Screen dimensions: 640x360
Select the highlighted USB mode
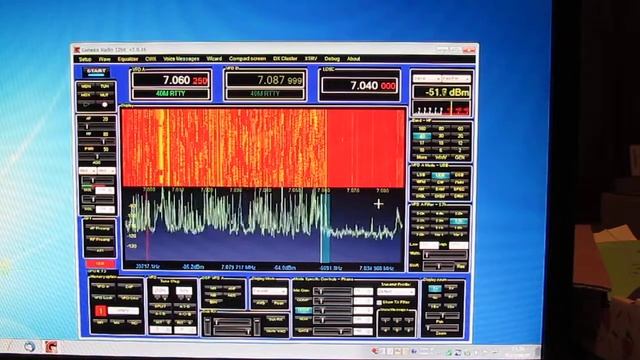click(x=440, y=175)
